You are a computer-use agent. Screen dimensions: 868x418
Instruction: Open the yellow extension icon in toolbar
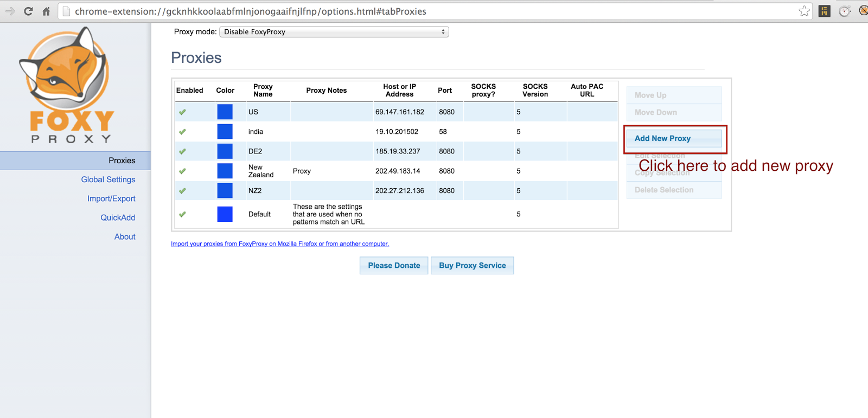[824, 11]
